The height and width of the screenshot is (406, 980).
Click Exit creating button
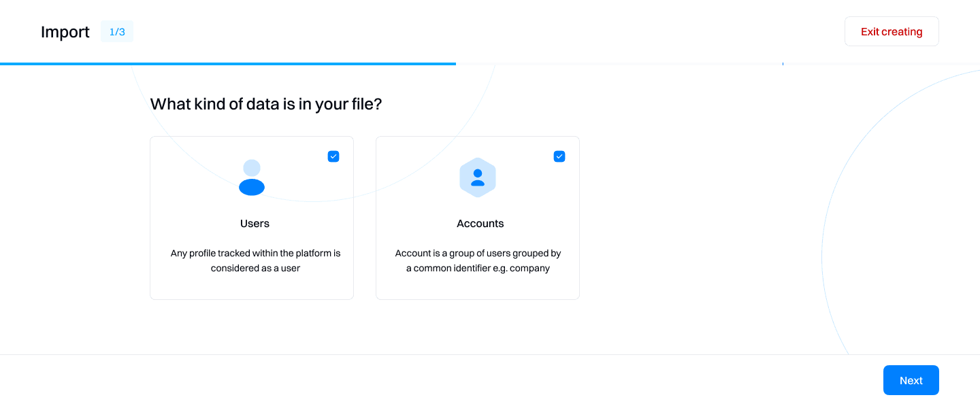[x=892, y=31]
